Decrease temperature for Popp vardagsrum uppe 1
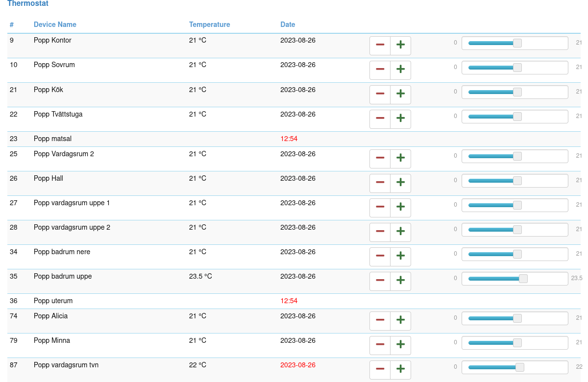 [x=380, y=208]
